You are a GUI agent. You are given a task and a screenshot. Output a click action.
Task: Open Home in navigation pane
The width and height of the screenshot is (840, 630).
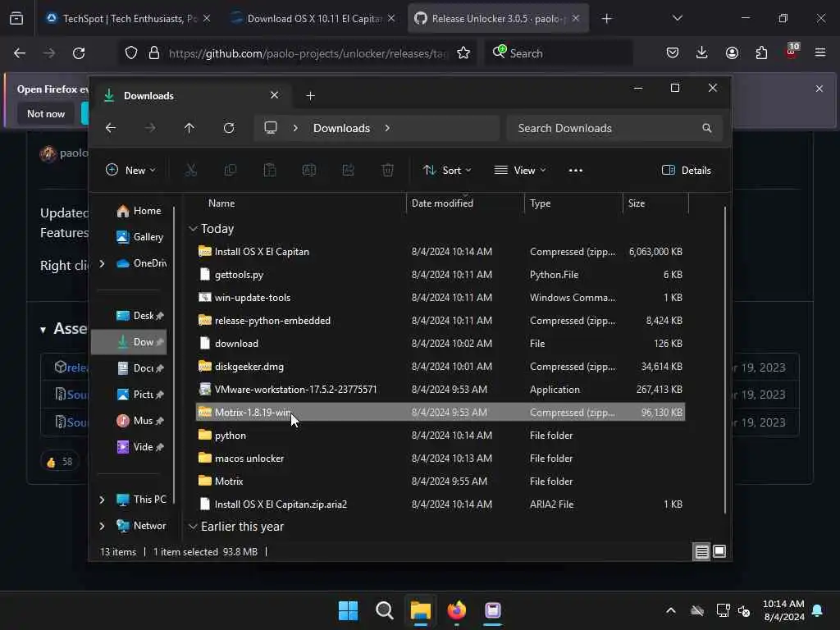click(x=139, y=211)
